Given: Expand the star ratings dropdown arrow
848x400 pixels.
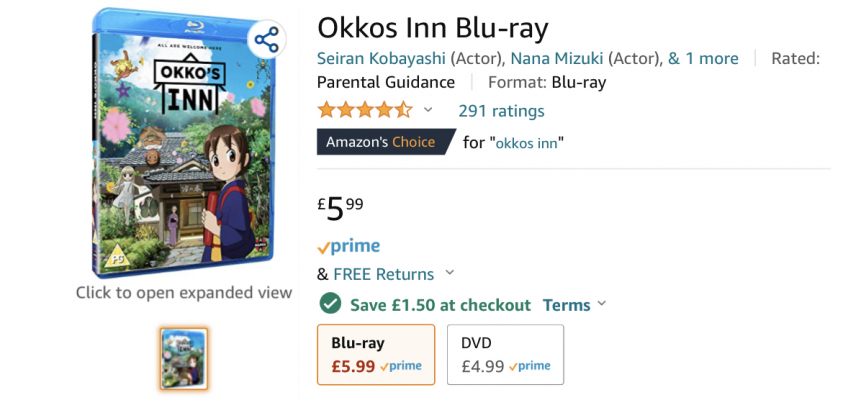Looking at the screenshot, I should (x=428, y=110).
